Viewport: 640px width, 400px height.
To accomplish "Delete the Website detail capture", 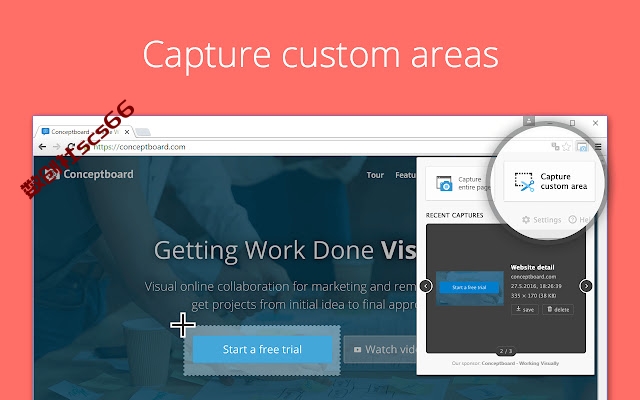I will pyautogui.click(x=558, y=309).
